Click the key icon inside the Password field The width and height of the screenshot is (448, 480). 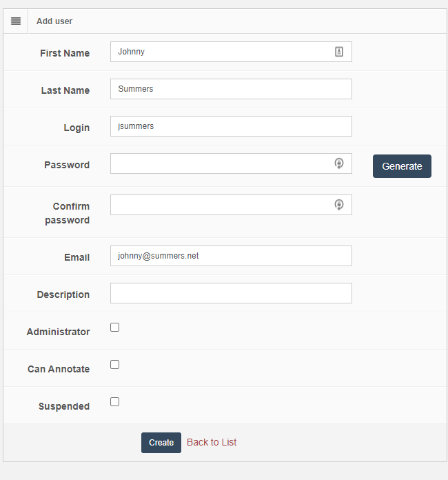tap(339, 163)
